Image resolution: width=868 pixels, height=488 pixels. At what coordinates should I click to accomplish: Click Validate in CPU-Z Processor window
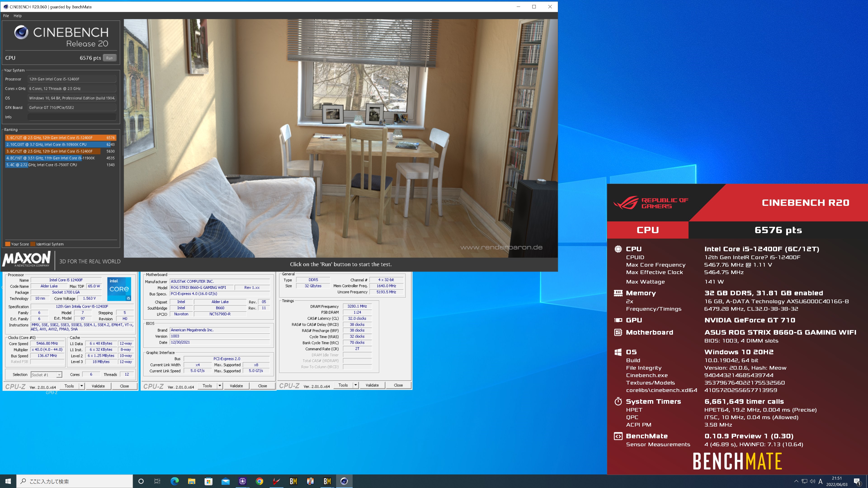coord(98,386)
